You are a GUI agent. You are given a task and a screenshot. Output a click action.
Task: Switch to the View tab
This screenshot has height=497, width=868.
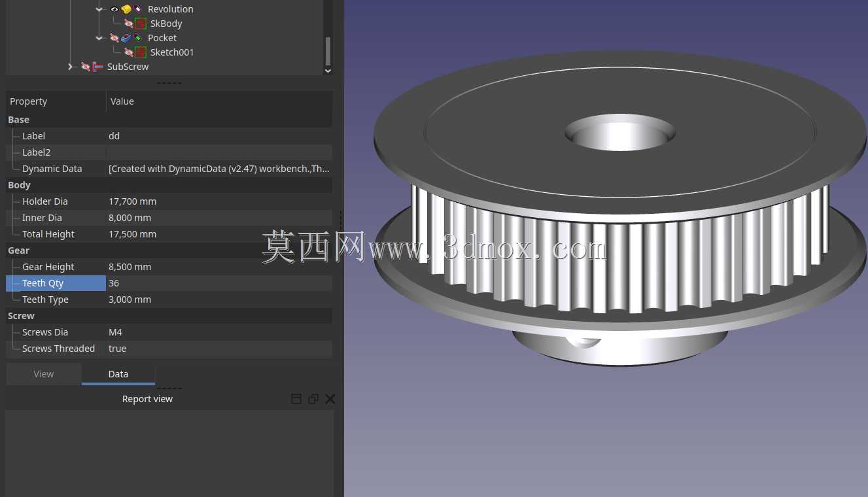point(44,374)
